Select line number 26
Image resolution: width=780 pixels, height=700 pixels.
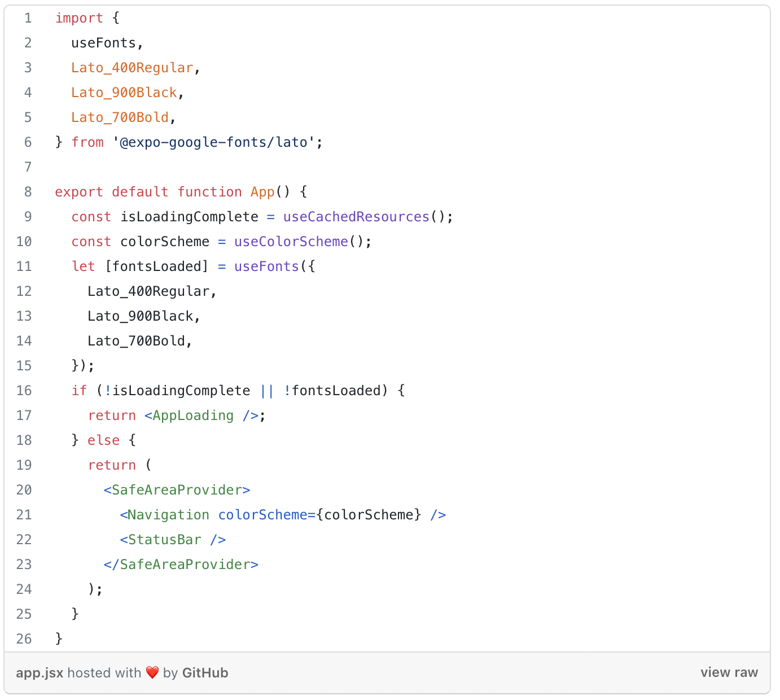(24, 638)
